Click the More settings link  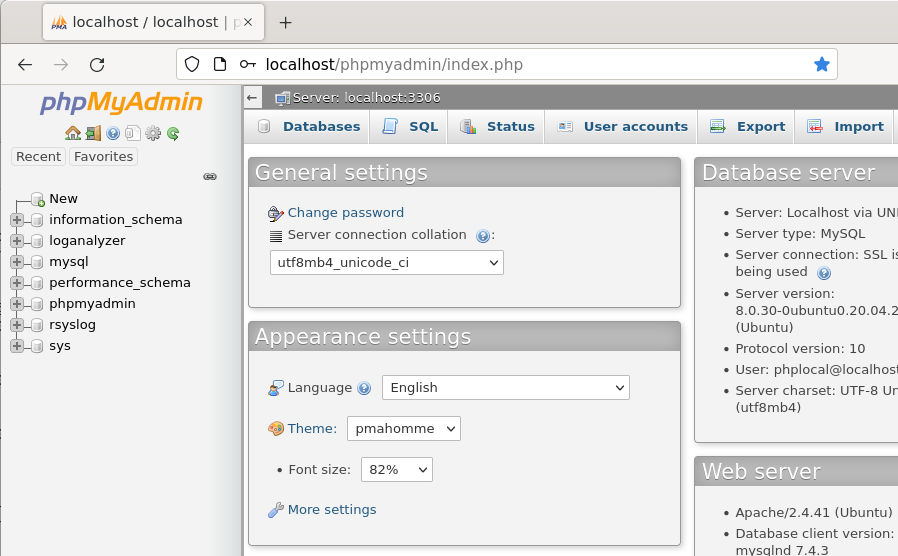(332, 510)
